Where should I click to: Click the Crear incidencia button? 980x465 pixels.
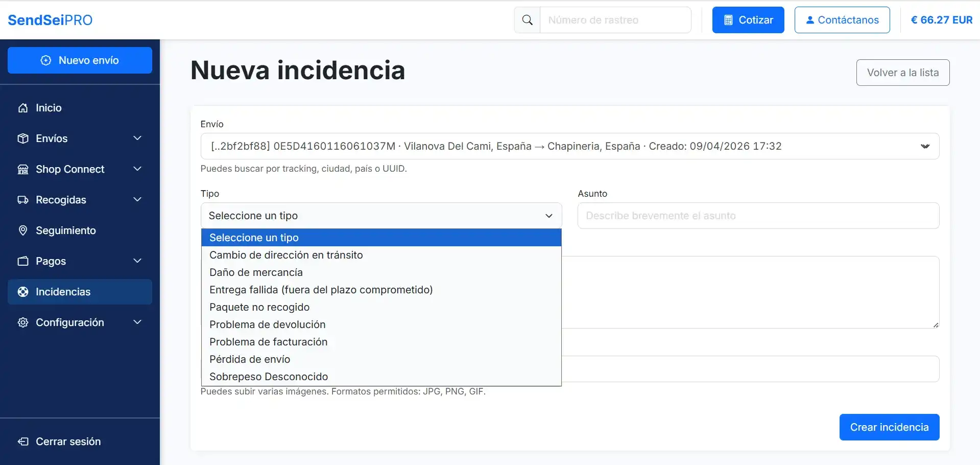tap(889, 427)
